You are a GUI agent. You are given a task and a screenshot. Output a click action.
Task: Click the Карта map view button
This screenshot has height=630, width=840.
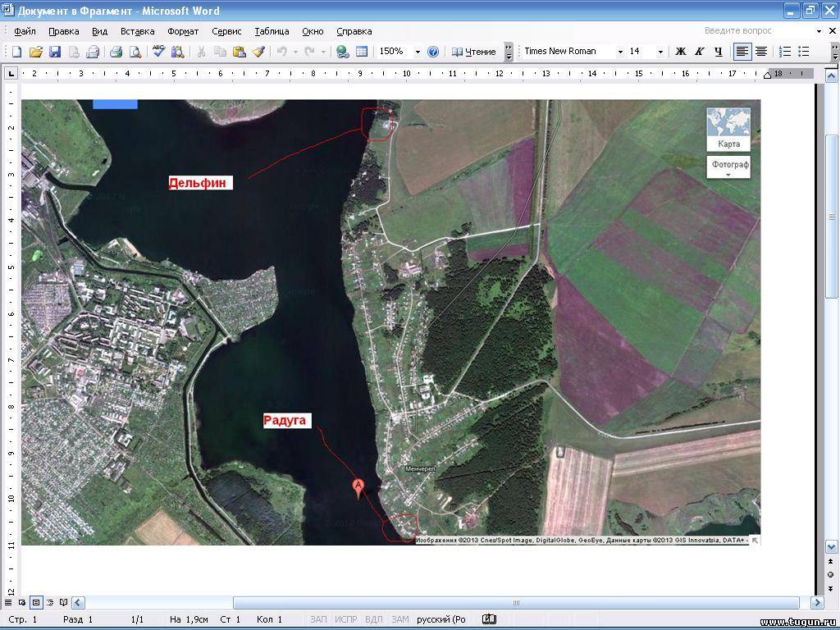coord(728,129)
